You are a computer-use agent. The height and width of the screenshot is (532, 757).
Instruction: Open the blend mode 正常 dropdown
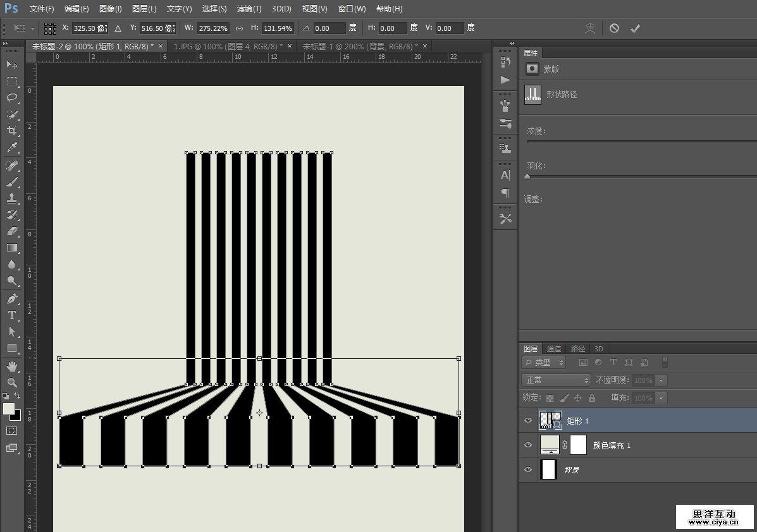click(556, 380)
